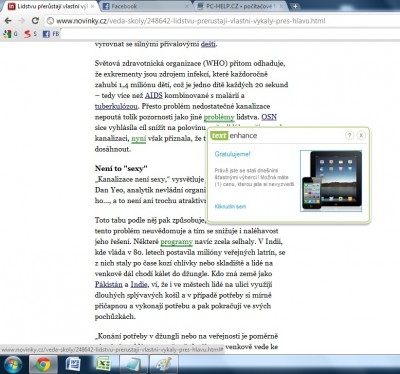Screen dimensions: 400x374
Task: Switch to the PC-HELP.CZ tab
Action: [241, 6]
